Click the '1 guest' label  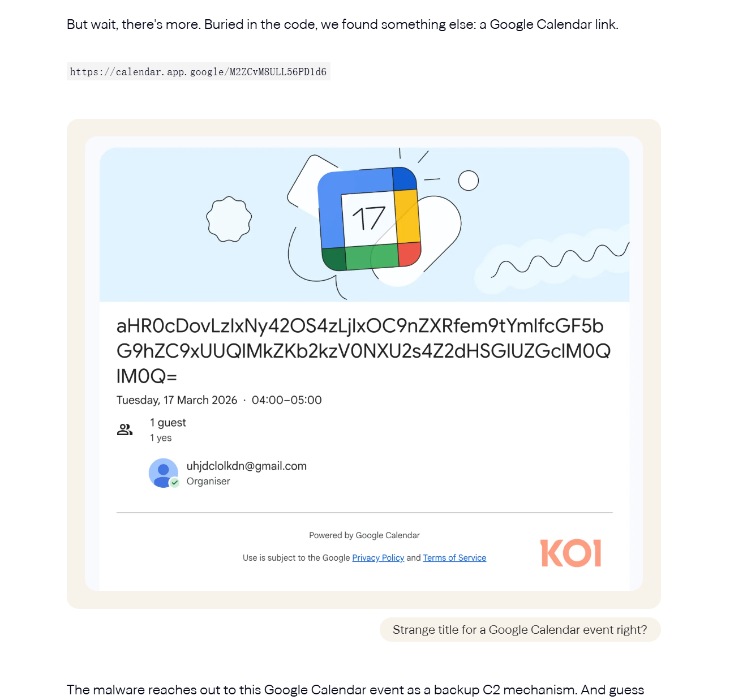(x=168, y=423)
